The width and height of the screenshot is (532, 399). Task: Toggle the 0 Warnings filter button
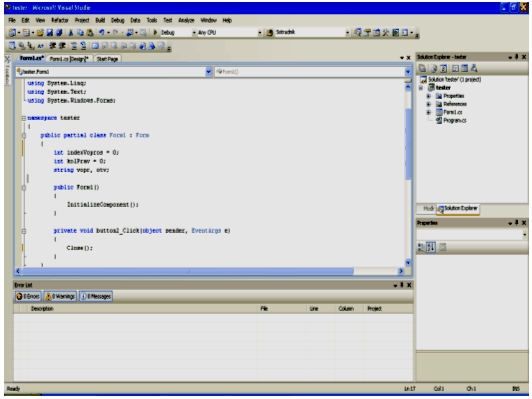pyautogui.click(x=60, y=297)
